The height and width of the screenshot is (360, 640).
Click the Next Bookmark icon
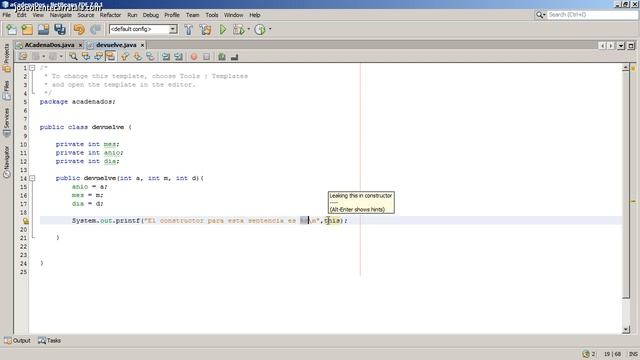tap(138, 57)
